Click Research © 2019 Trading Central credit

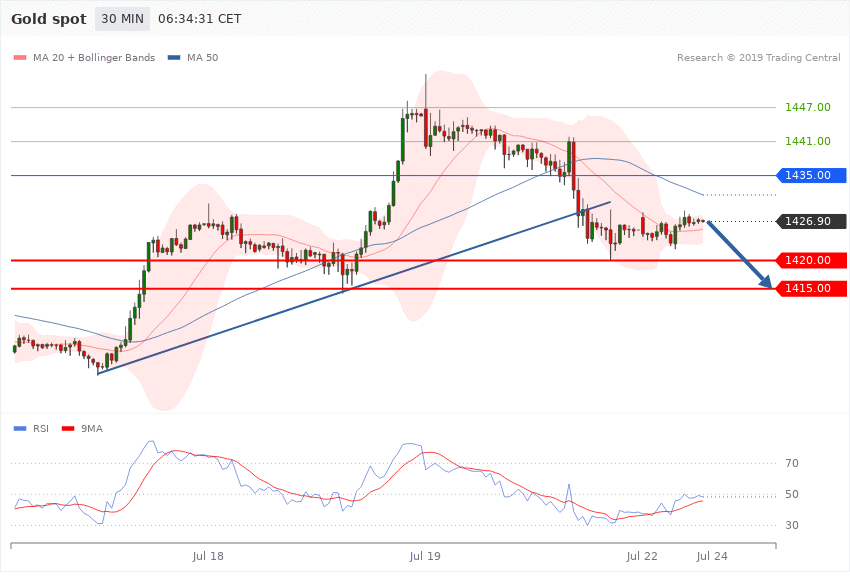[x=758, y=58]
